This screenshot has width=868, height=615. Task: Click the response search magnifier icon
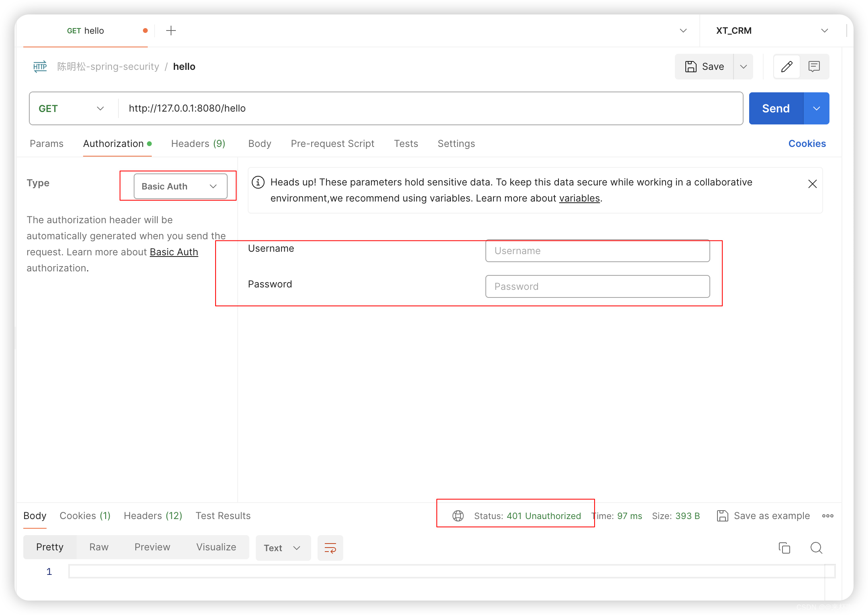click(816, 548)
